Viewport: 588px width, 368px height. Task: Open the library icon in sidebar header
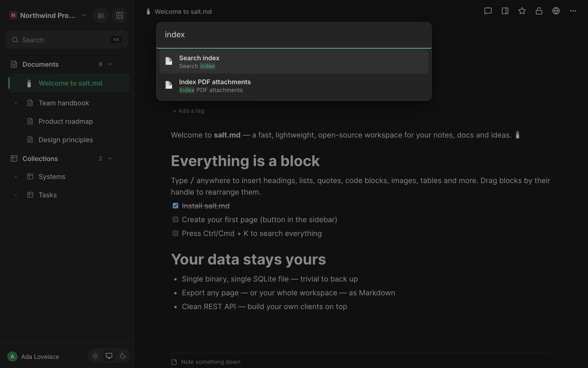pos(101,15)
